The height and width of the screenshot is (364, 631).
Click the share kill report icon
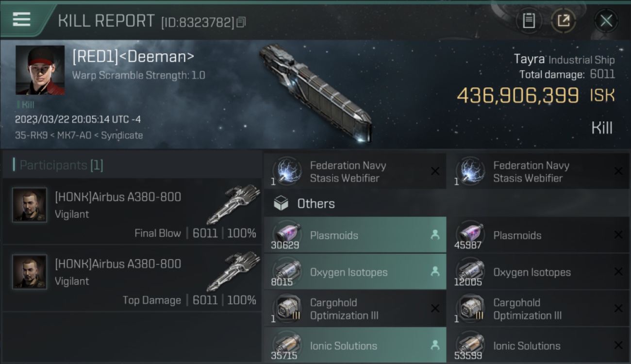tap(564, 20)
